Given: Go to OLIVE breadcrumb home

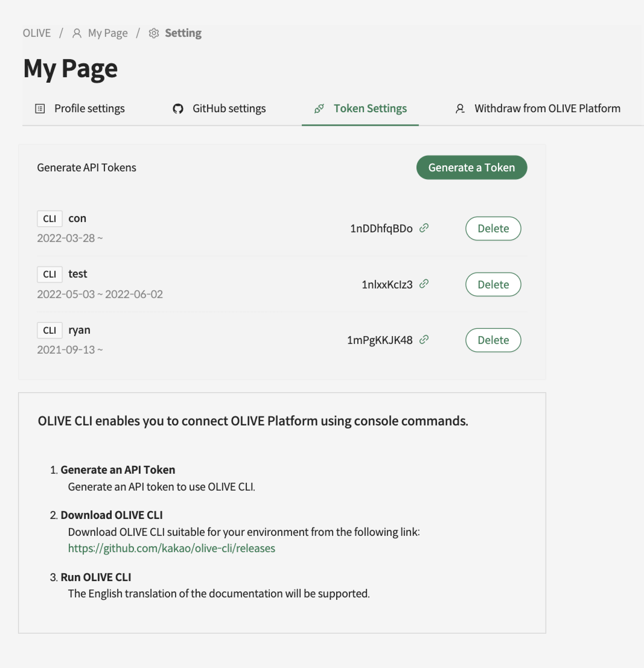Looking at the screenshot, I should [x=37, y=33].
